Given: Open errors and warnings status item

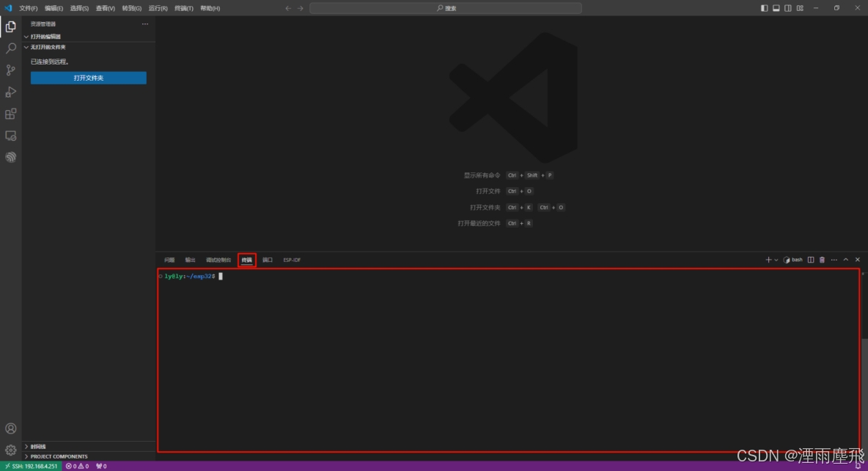Looking at the screenshot, I should (x=78, y=466).
